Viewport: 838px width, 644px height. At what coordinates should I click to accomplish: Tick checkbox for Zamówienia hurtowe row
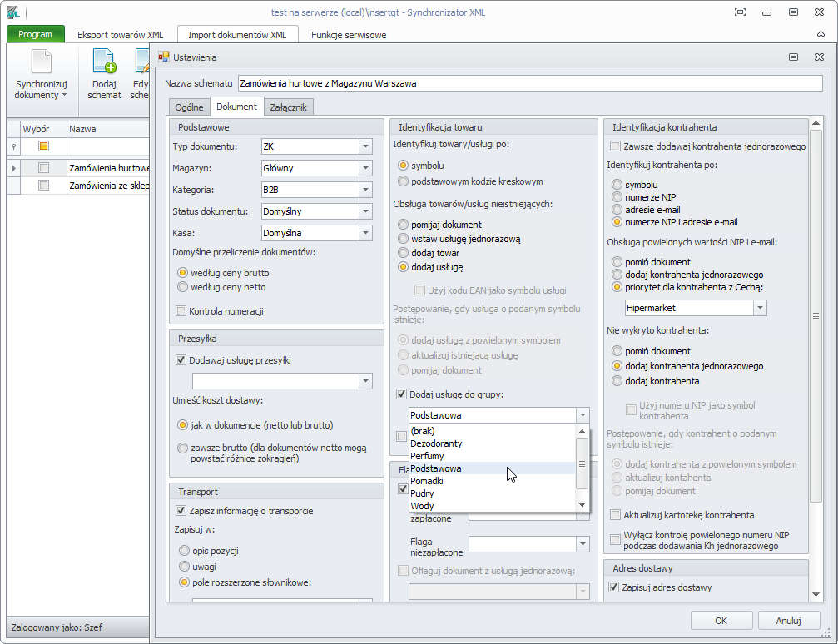pyautogui.click(x=44, y=168)
